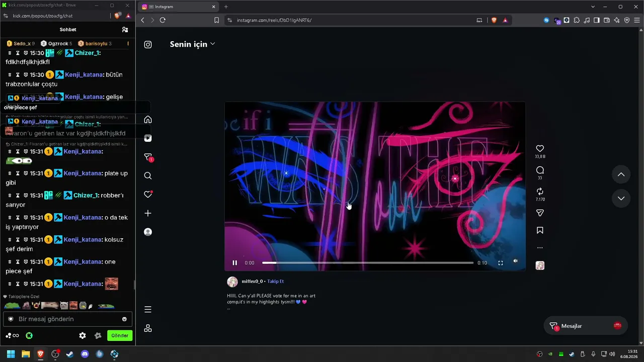Expand the 'Senin için' feed dropdown
644x362 pixels.
(x=193, y=44)
